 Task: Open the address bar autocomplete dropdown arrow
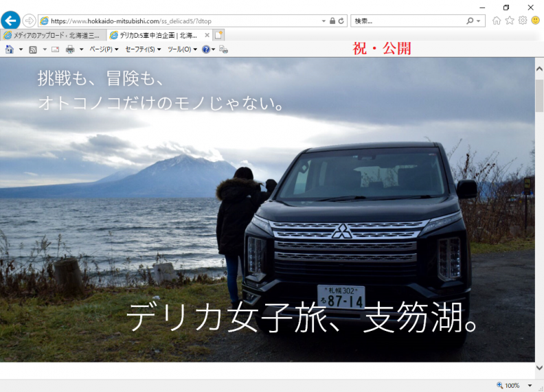click(x=324, y=21)
